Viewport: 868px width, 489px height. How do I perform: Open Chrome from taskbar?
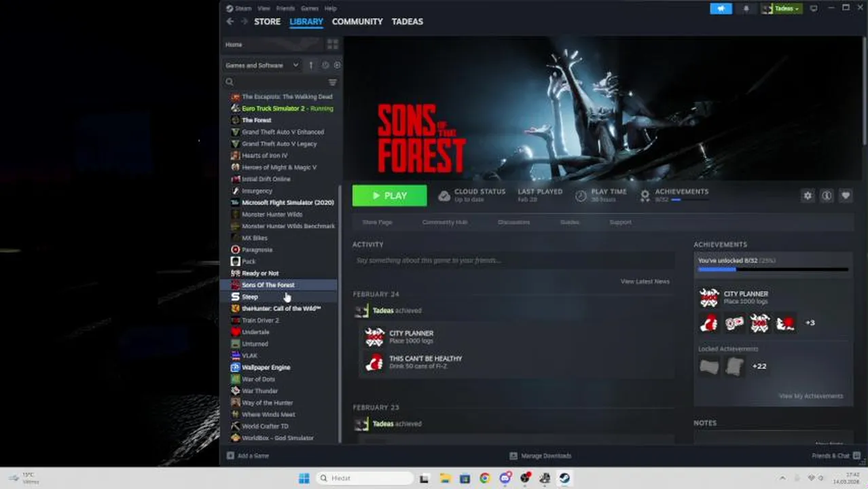click(484, 478)
